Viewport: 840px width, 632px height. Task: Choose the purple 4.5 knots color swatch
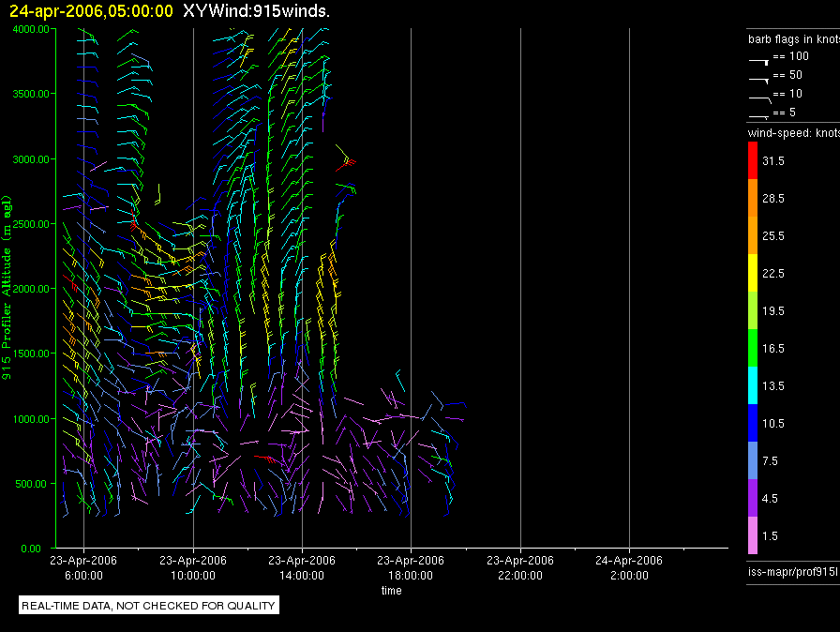pyautogui.click(x=752, y=498)
